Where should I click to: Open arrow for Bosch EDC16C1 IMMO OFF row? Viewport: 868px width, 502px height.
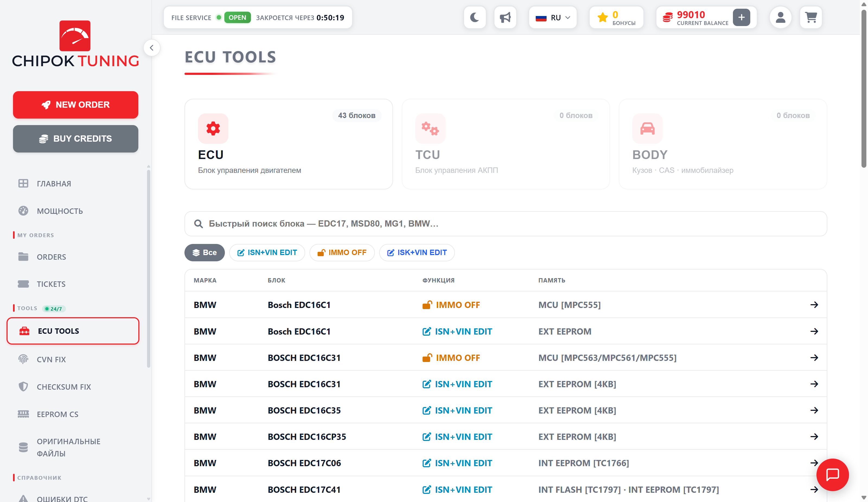(x=814, y=304)
